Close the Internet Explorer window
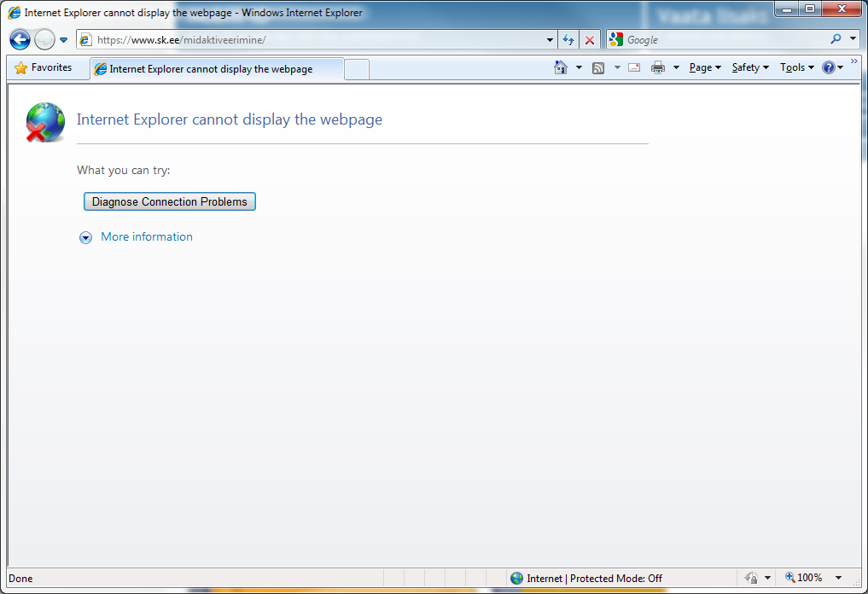Image resolution: width=868 pixels, height=594 pixels. pyautogui.click(x=842, y=9)
